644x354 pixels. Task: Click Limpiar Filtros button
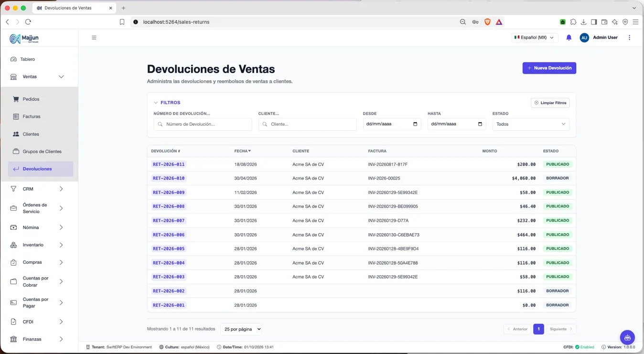[x=550, y=103]
